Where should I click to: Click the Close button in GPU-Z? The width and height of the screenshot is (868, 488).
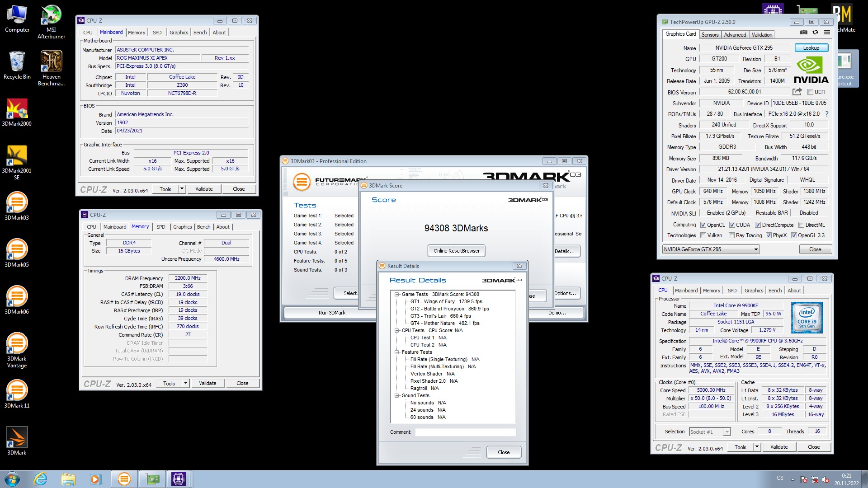tap(815, 249)
